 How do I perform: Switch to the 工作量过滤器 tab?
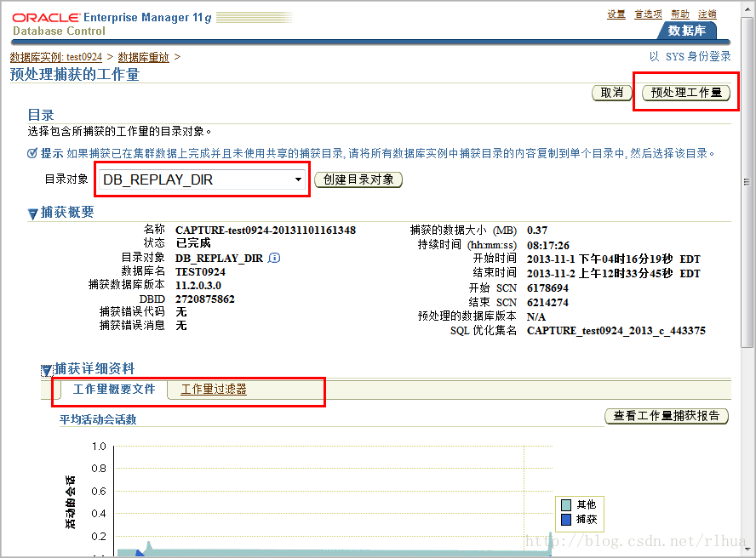214,390
